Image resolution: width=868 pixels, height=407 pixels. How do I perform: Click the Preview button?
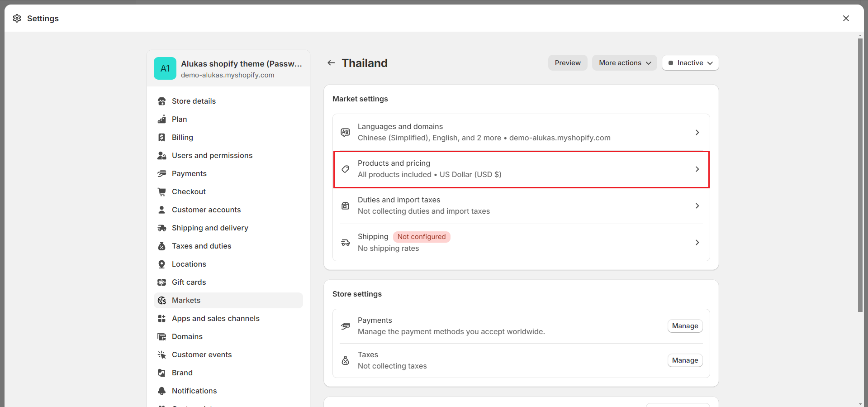pos(568,63)
